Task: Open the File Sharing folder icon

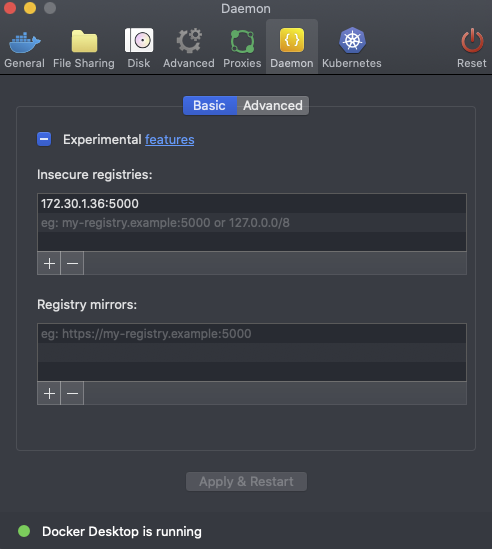Action: (84, 41)
